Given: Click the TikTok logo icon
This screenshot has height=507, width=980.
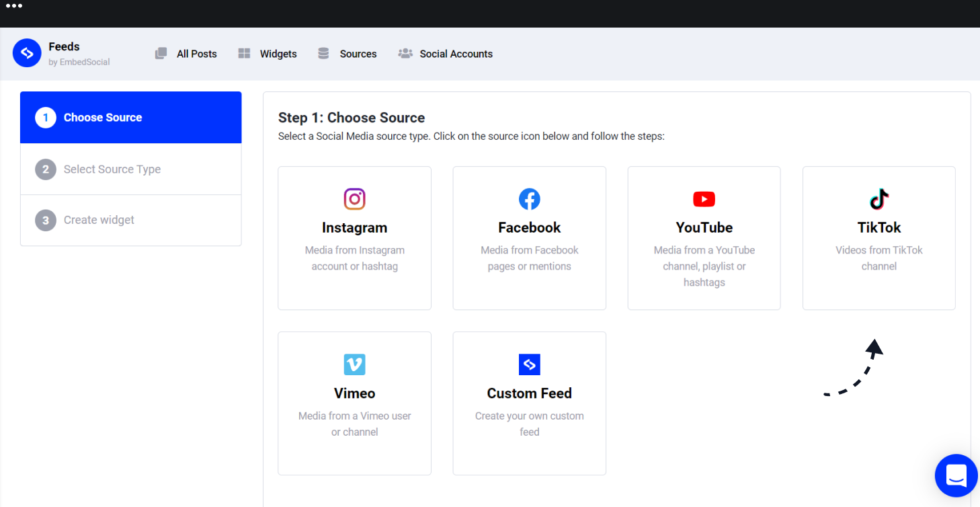Looking at the screenshot, I should click(879, 199).
